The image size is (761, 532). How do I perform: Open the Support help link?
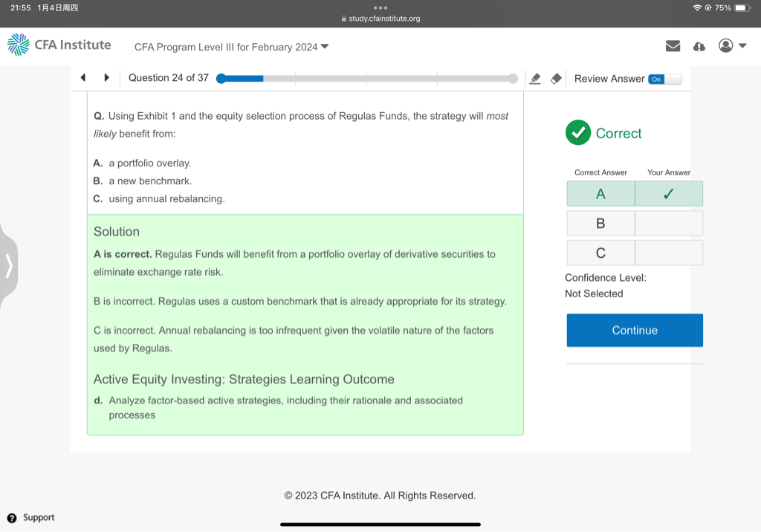point(31,518)
